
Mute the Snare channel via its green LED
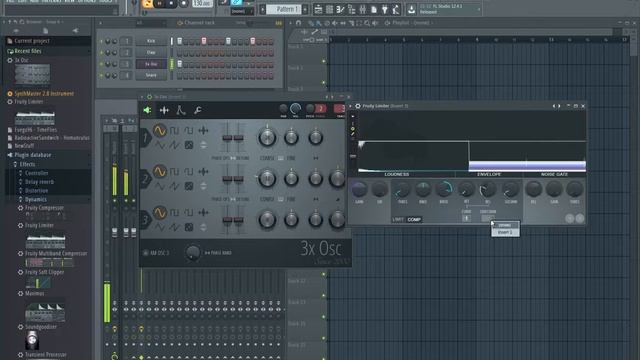click(x=101, y=76)
